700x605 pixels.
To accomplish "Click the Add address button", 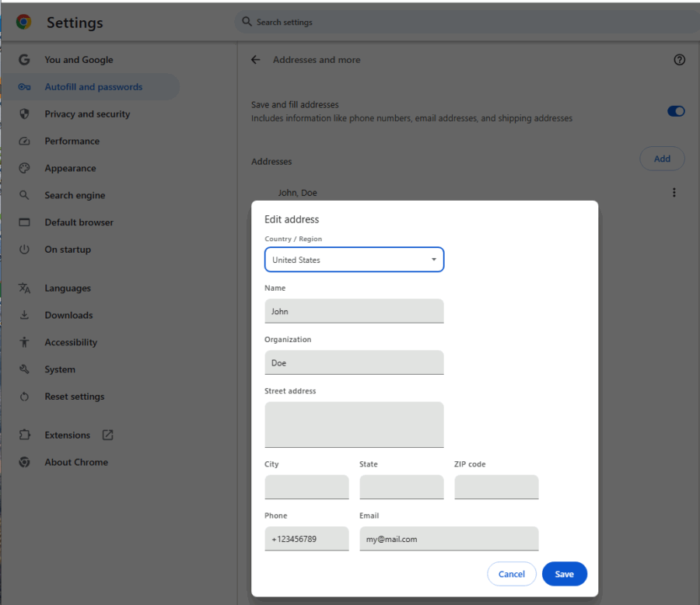I will click(x=662, y=159).
